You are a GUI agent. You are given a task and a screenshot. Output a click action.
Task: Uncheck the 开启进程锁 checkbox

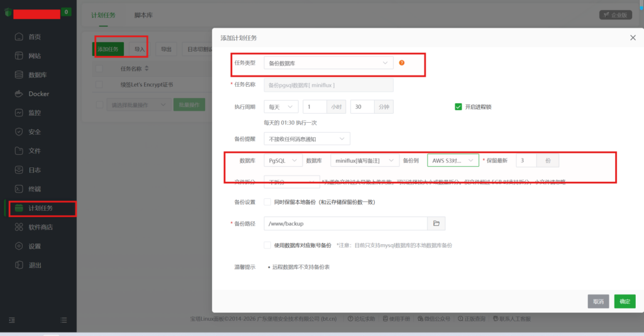[458, 107]
